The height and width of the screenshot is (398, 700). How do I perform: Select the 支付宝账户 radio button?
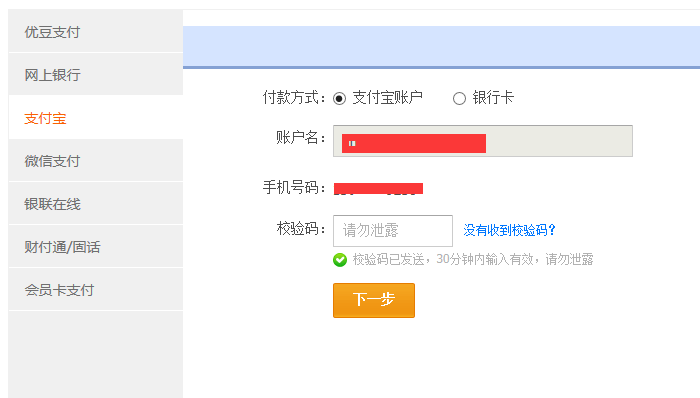(339, 98)
